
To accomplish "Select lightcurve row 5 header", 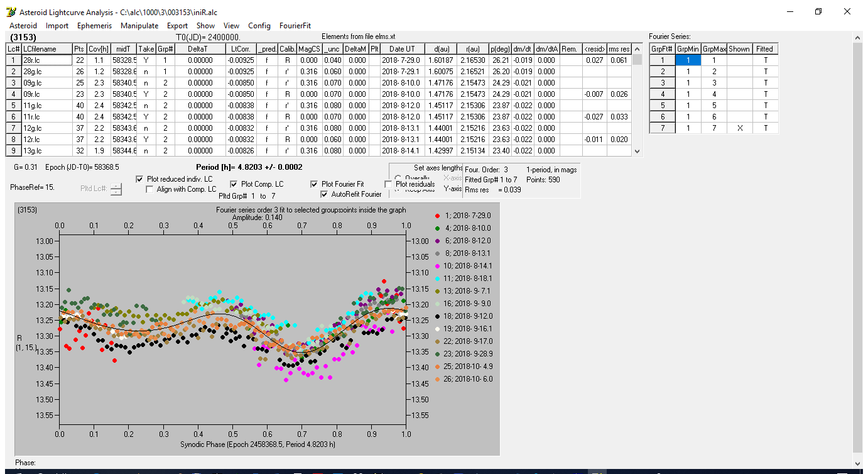I will [13, 105].
